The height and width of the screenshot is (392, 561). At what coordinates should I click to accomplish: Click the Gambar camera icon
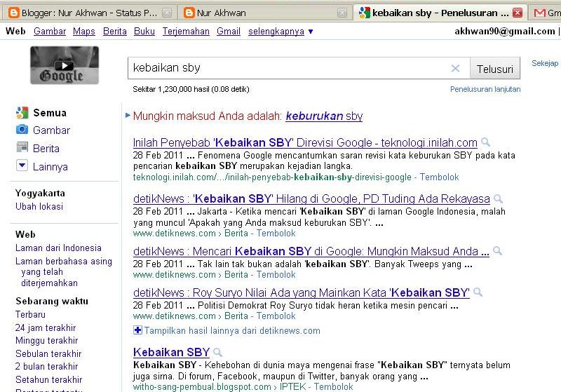[x=22, y=130]
